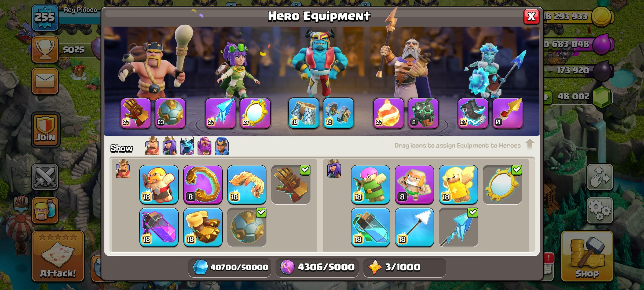Viewport: 644px width, 290px height.
Task: Show only Barbarian King equipment filter
Action: (152, 146)
